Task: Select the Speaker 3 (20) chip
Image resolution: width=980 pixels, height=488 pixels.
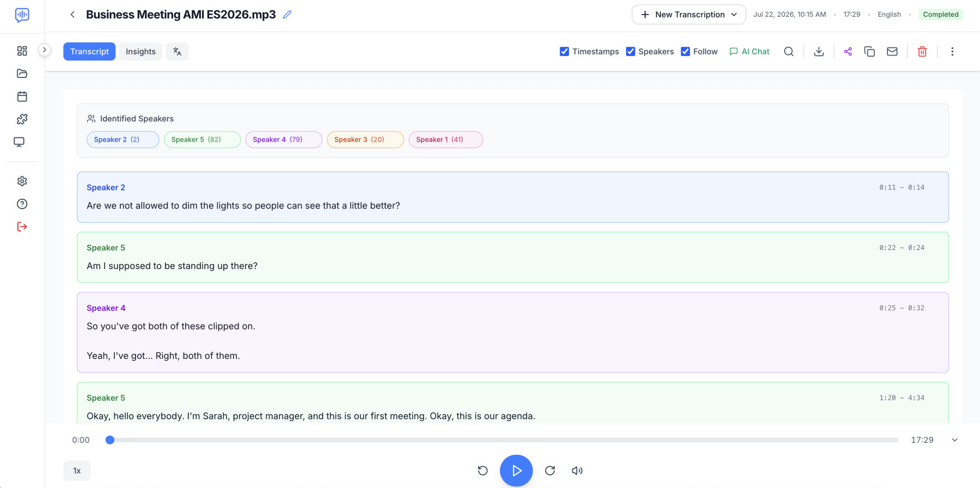Action: pos(365,139)
